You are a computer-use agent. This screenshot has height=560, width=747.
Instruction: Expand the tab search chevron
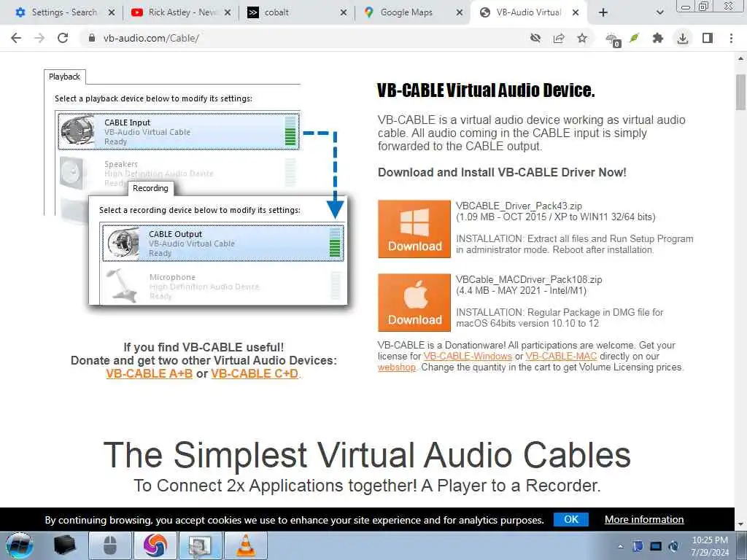click(x=659, y=12)
